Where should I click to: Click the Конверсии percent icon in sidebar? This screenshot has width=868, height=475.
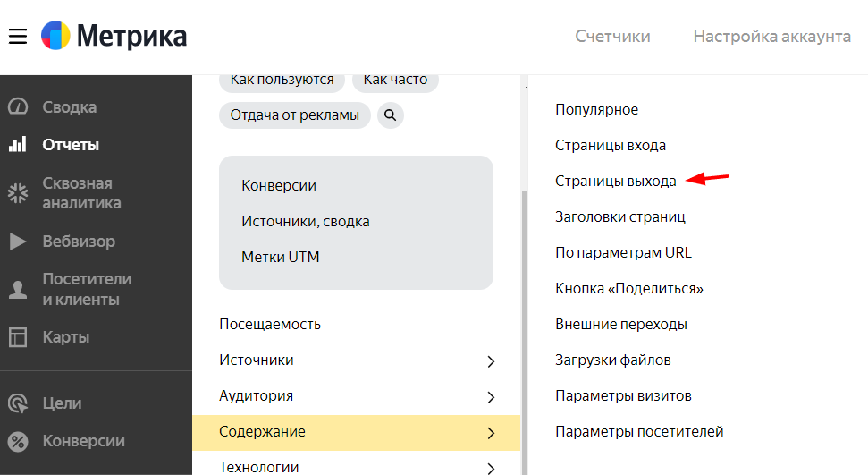pyautogui.click(x=18, y=441)
